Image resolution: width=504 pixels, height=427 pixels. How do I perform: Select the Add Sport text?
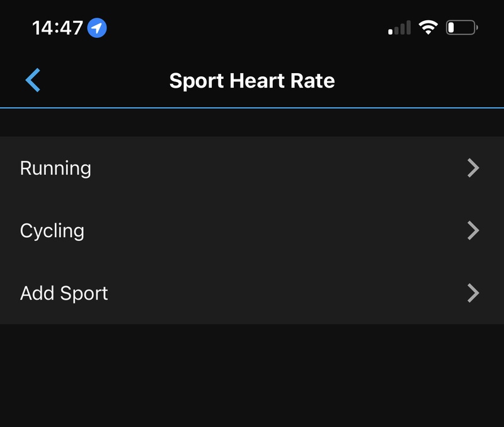click(x=64, y=293)
